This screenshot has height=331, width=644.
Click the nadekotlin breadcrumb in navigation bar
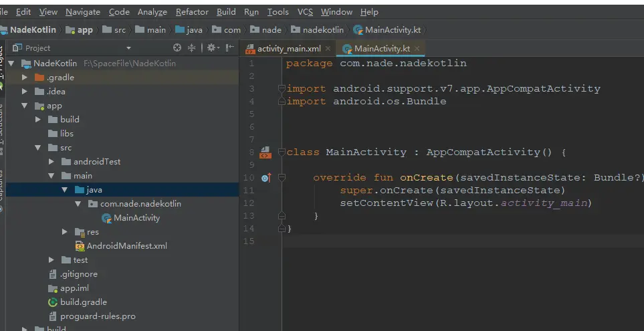[x=318, y=29]
